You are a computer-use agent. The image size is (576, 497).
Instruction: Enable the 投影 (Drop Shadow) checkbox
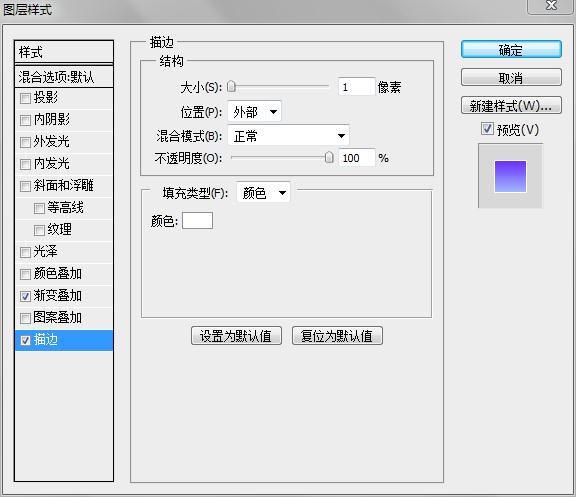pos(25,98)
